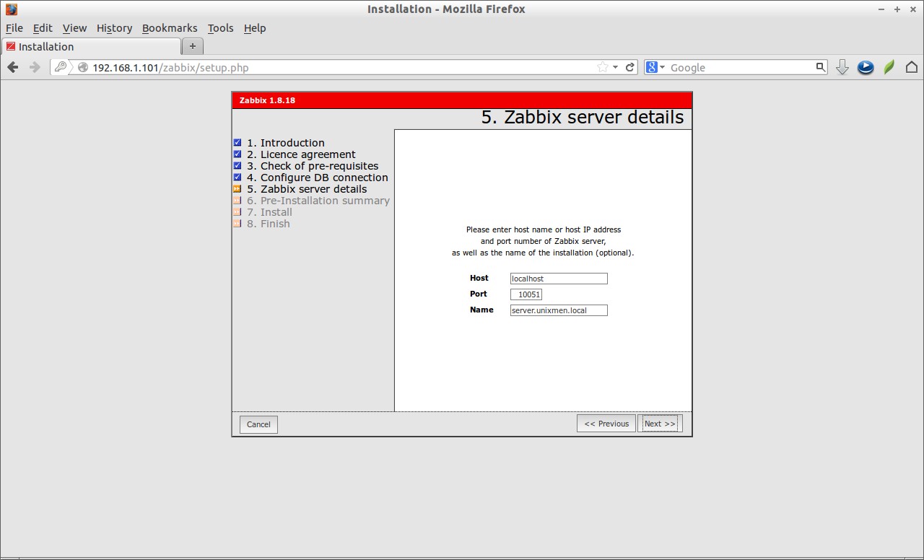Screen dimensions: 924x560
Task: Click the "2. Licence agreement" step text
Action: 301,154
